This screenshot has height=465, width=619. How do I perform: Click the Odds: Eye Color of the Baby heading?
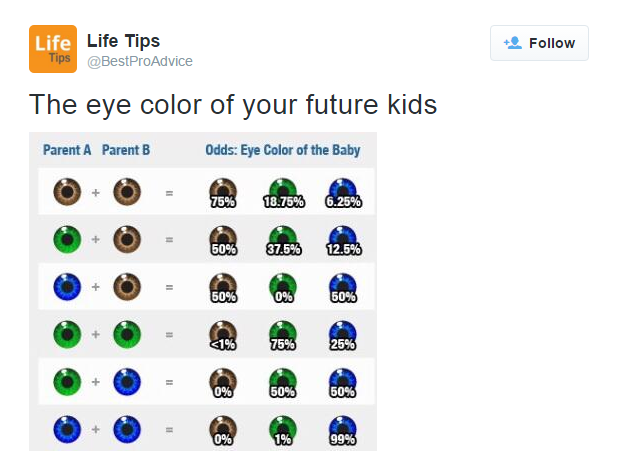point(283,150)
